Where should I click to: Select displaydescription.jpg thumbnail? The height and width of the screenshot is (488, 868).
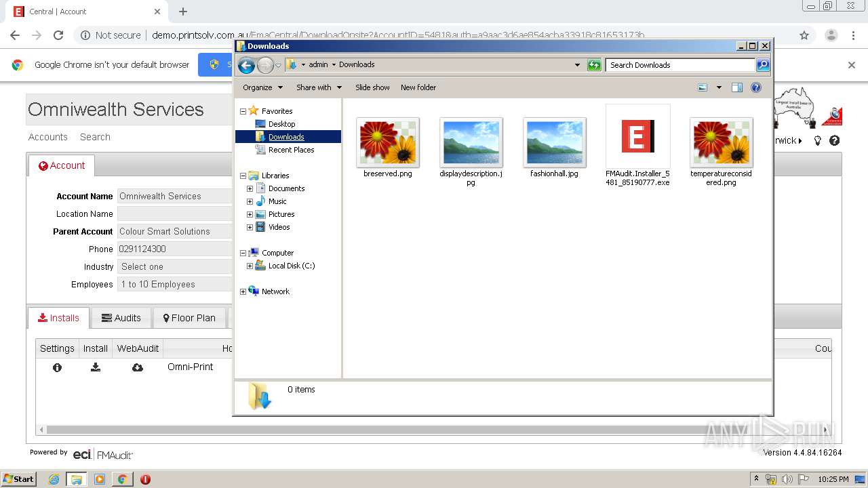(x=471, y=142)
